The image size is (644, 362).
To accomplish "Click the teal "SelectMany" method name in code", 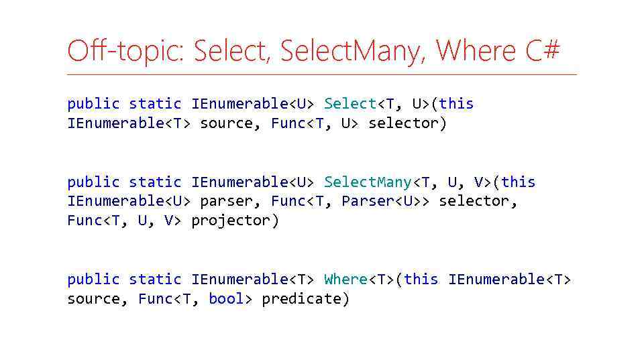I will [368, 182].
